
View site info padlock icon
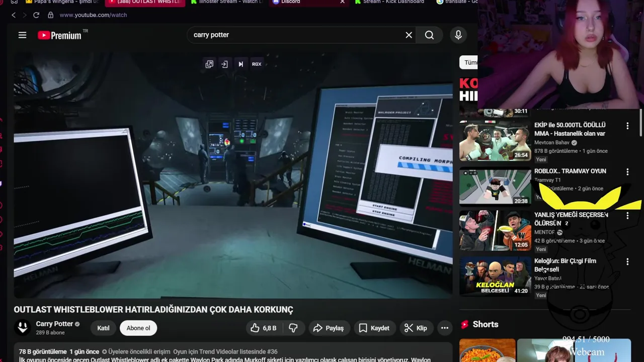(x=50, y=15)
